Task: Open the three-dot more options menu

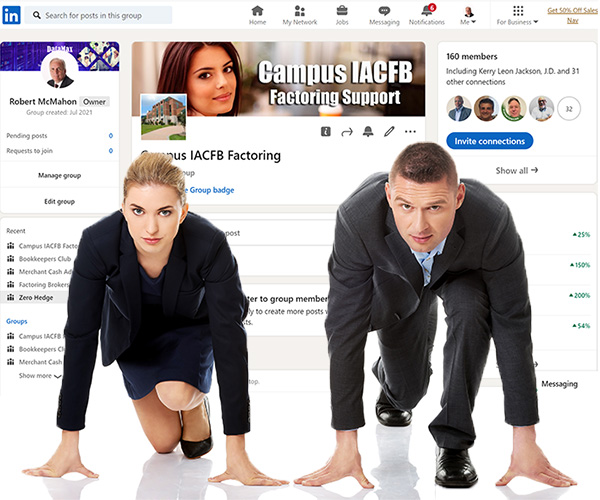Action: point(411,132)
